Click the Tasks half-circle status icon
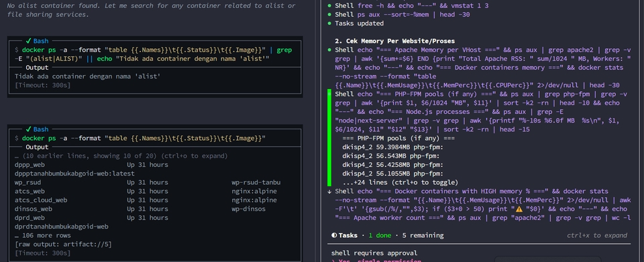Image resolution: width=644 pixels, height=262 pixels. tap(334, 235)
